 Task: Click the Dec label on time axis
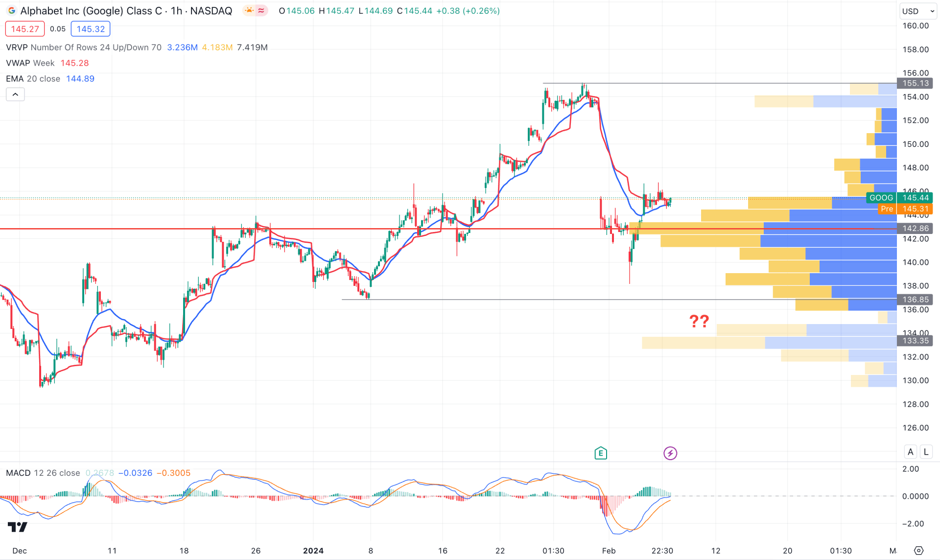20,551
